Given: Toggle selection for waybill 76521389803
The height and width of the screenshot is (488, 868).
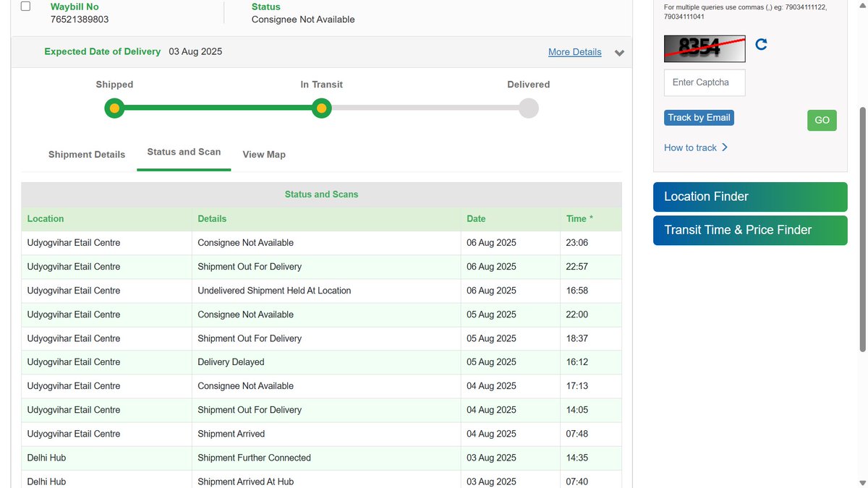Looking at the screenshot, I should click(x=25, y=5).
